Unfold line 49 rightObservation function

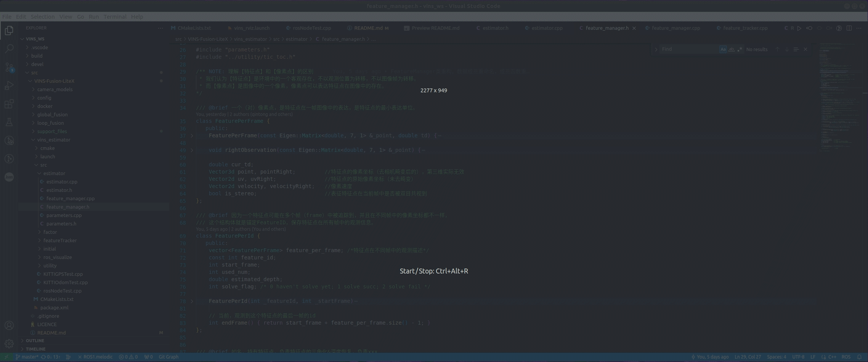(x=192, y=150)
